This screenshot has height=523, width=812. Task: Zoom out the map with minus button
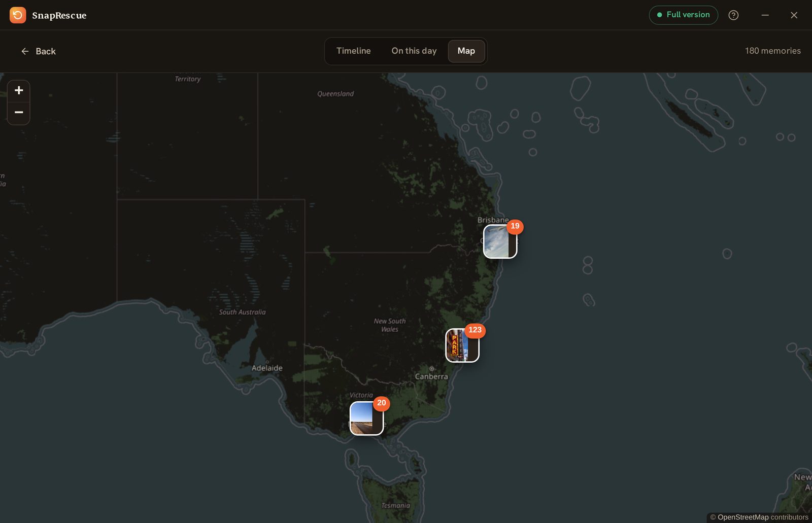[19, 113]
